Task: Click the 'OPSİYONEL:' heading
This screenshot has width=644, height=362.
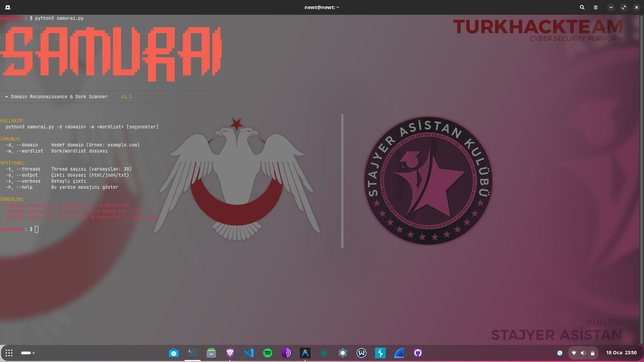Action: (x=14, y=163)
